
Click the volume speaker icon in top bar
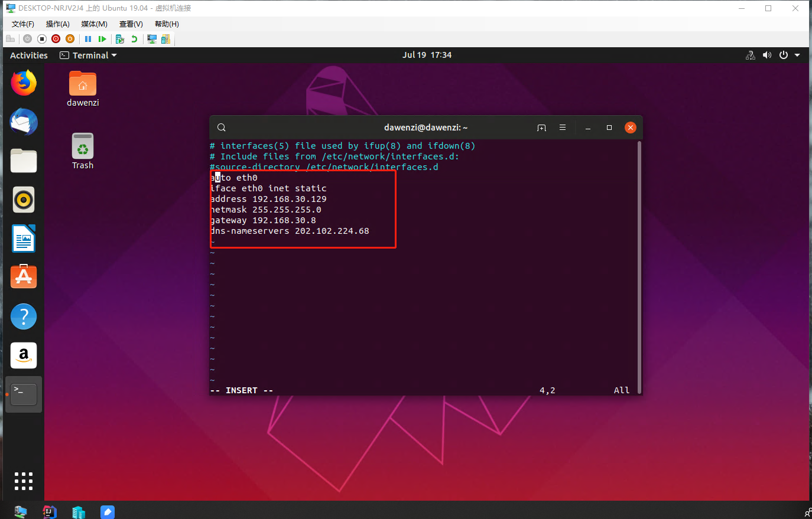tap(767, 55)
